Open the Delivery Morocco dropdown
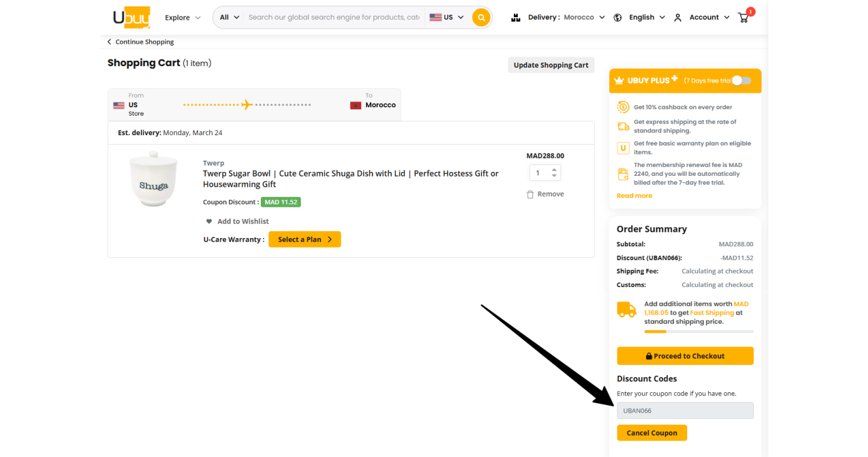Screen dimensions: 868x457 point(566,18)
